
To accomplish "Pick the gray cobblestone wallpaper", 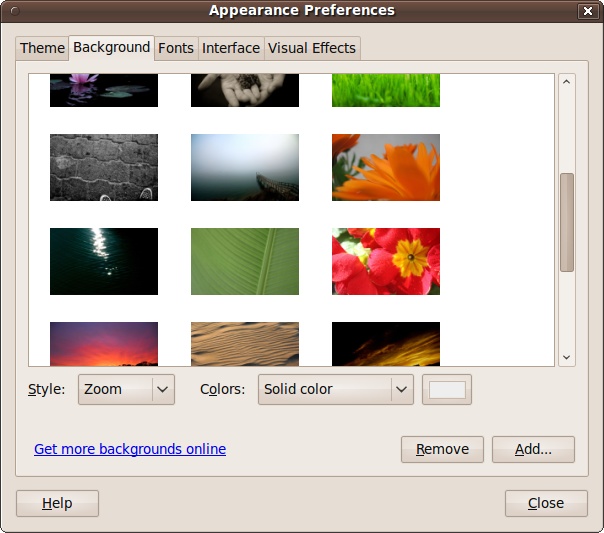I will [x=104, y=167].
